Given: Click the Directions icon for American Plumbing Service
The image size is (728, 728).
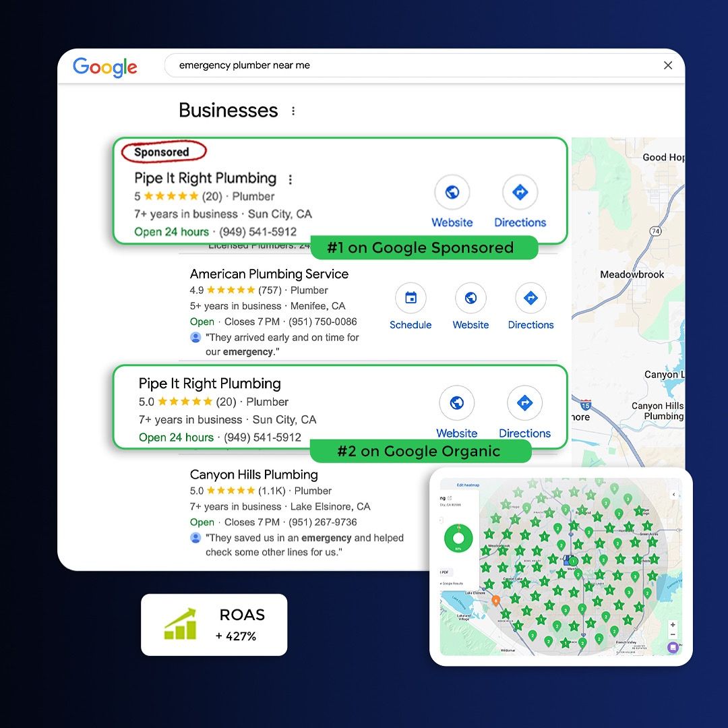Looking at the screenshot, I should [530, 298].
